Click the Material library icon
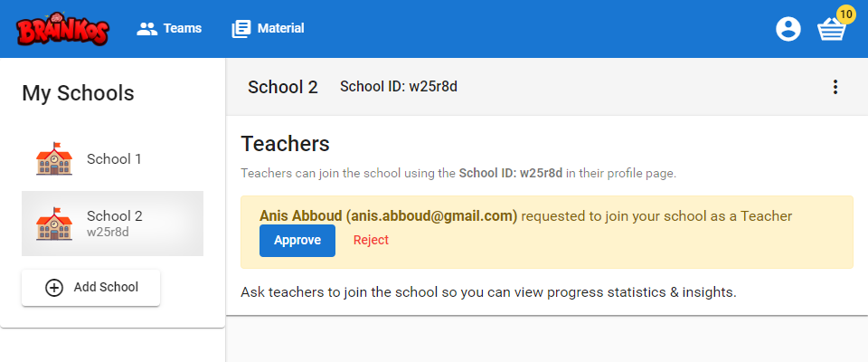 (241, 29)
